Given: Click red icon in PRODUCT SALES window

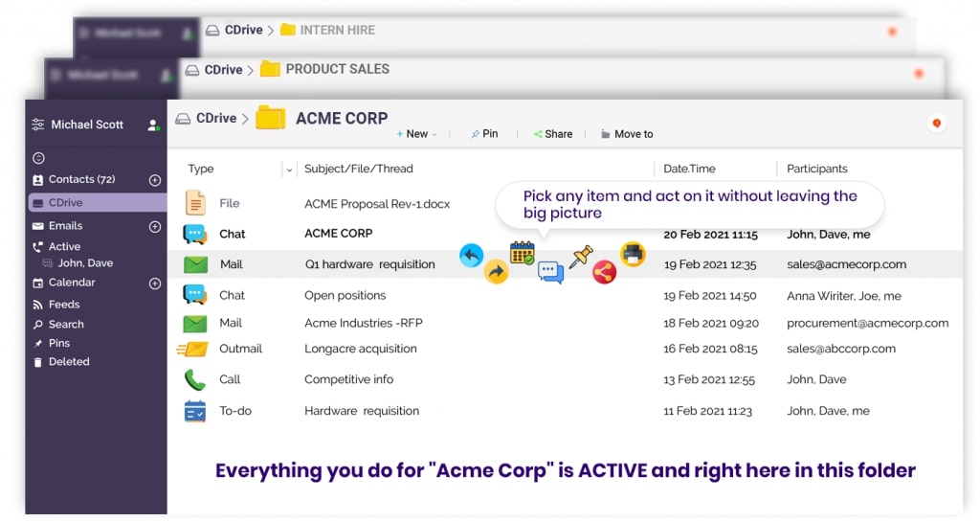Looking at the screenshot, I should click(x=919, y=73).
